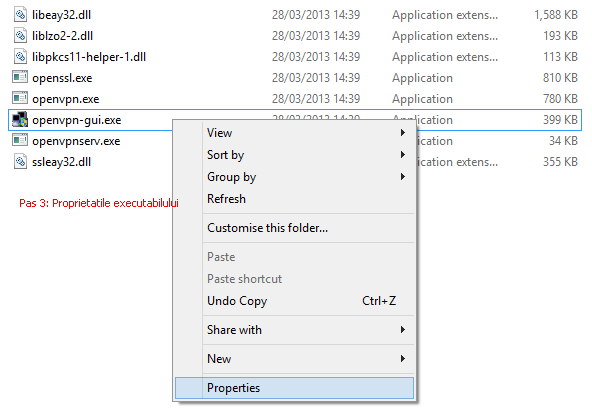Image resolution: width=592 pixels, height=418 pixels.
Task: Click the date cell of openvpn.exe
Action: (316, 99)
